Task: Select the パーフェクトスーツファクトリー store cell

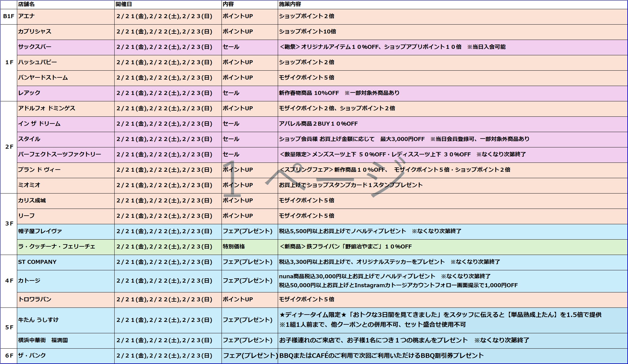Action: coord(66,155)
